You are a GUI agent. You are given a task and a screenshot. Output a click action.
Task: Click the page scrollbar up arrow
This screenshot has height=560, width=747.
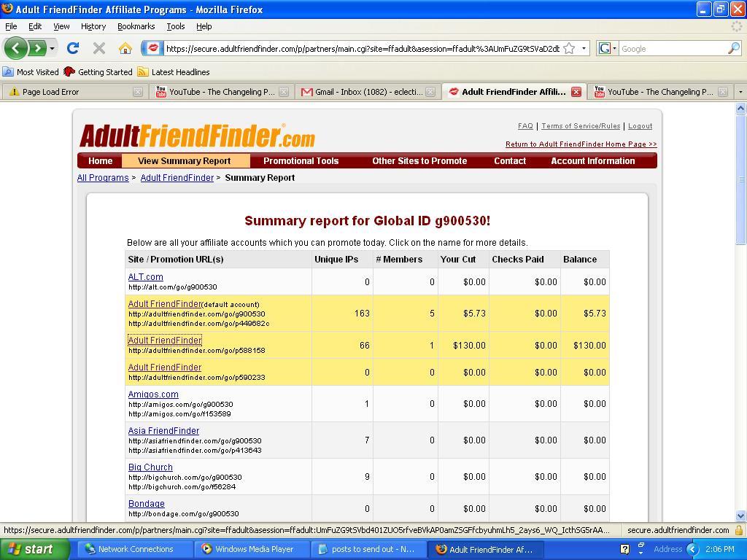[x=741, y=108]
